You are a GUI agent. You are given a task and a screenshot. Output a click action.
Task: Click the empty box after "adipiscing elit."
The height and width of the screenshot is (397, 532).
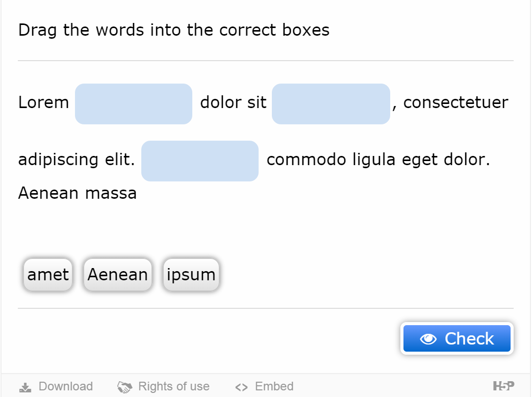pyautogui.click(x=200, y=161)
